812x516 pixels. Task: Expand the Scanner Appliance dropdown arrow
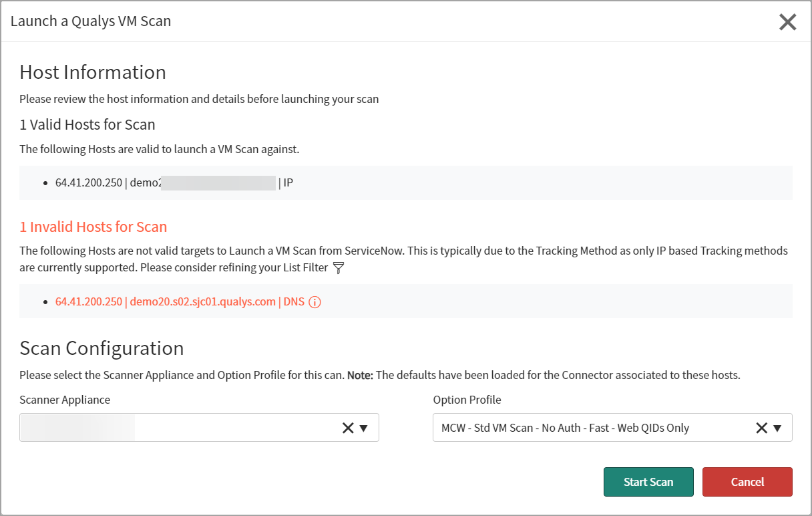click(x=364, y=428)
